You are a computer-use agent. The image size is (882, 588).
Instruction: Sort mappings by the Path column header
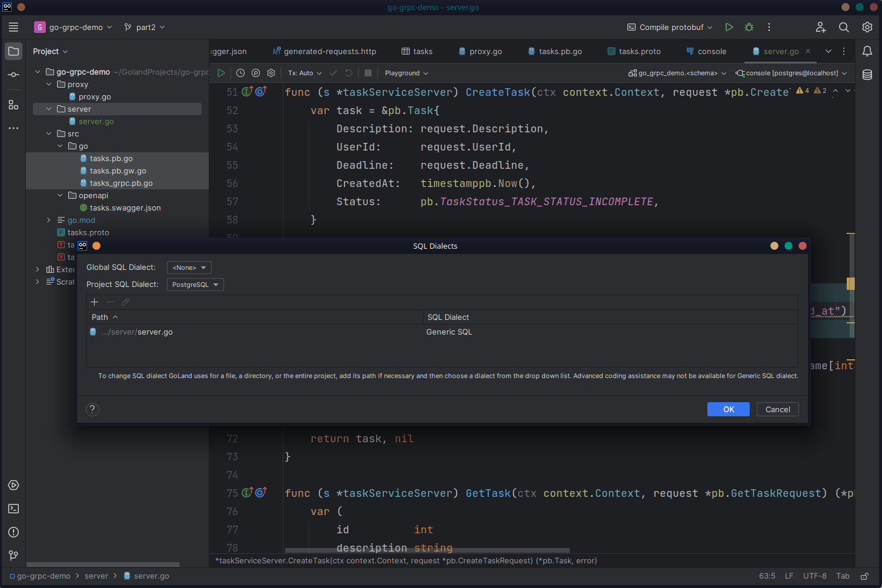(100, 317)
